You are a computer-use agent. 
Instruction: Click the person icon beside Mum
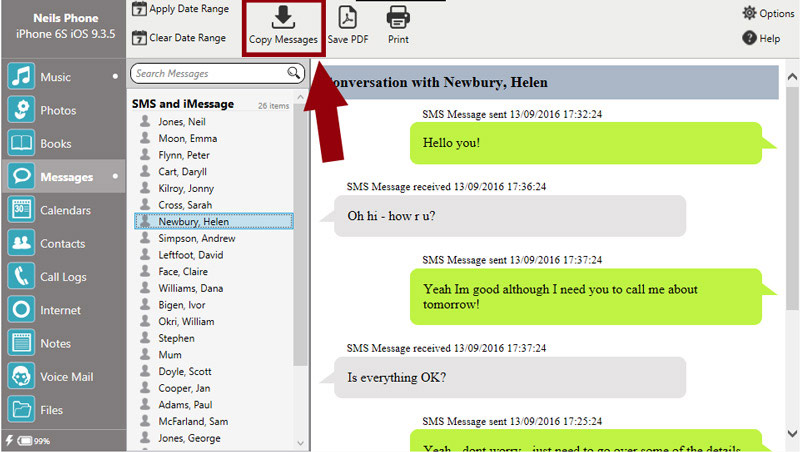[145, 354]
